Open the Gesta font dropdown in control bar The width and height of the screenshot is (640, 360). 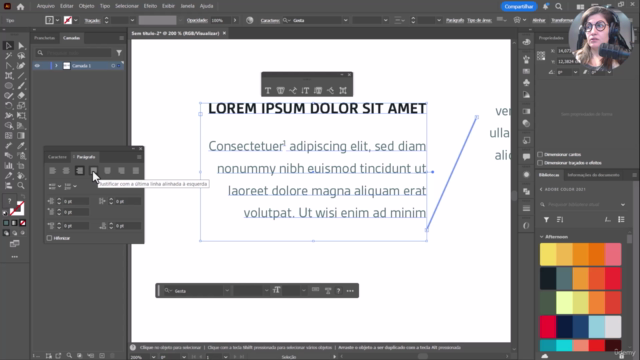point(346,20)
